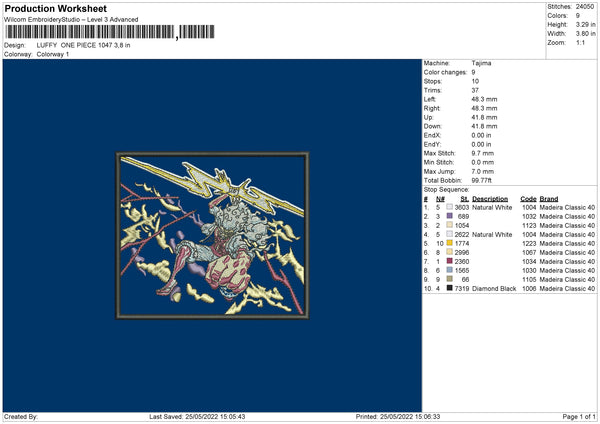The width and height of the screenshot is (600, 424).
Task: Click the Trims value 37
Action: 475,90
